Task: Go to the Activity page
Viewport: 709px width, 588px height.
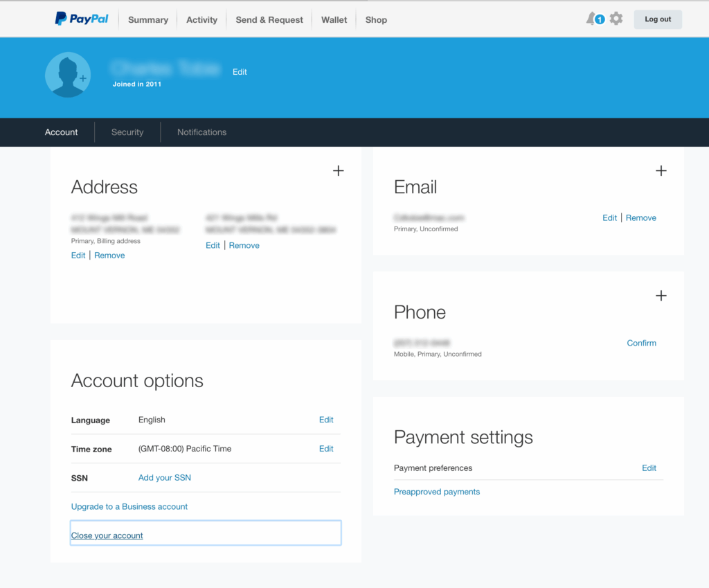Action: [x=201, y=19]
